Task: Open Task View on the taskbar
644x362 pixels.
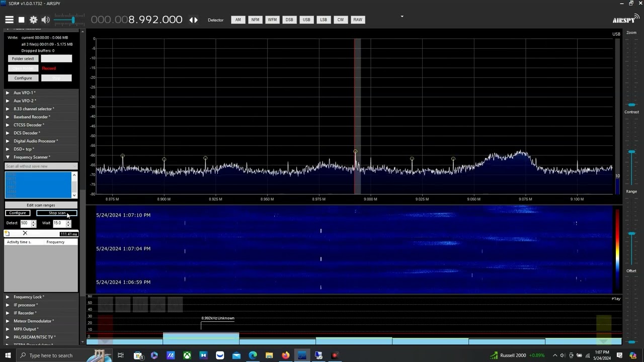Action: [121, 355]
